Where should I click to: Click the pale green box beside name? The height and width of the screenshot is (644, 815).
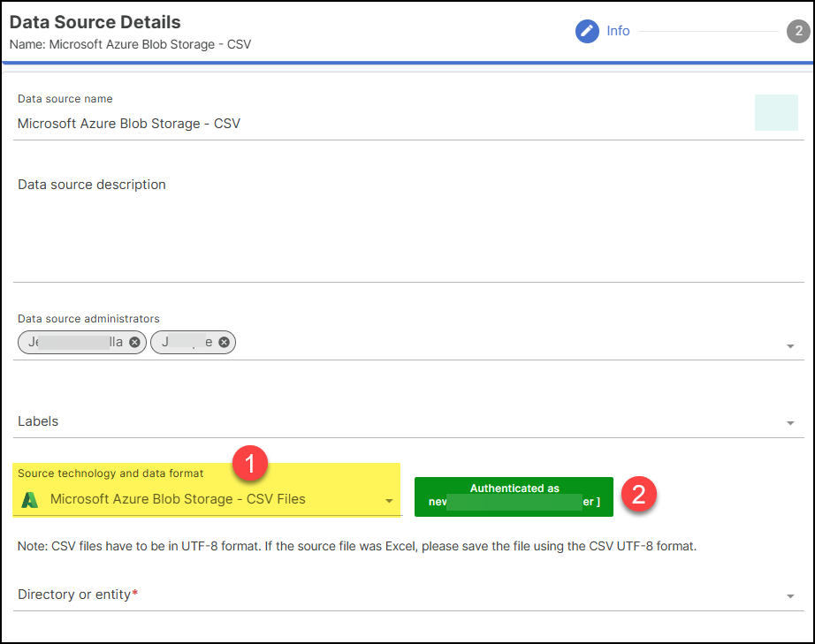pyautogui.click(x=776, y=112)
